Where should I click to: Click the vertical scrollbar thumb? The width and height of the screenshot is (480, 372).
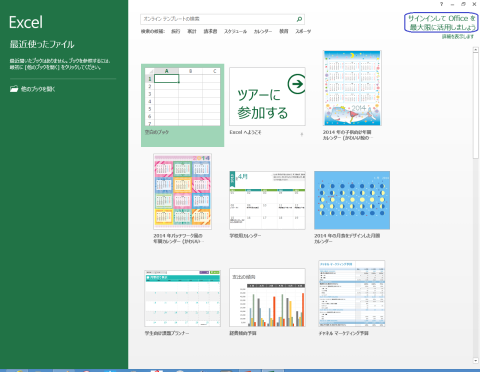(476, 106)
